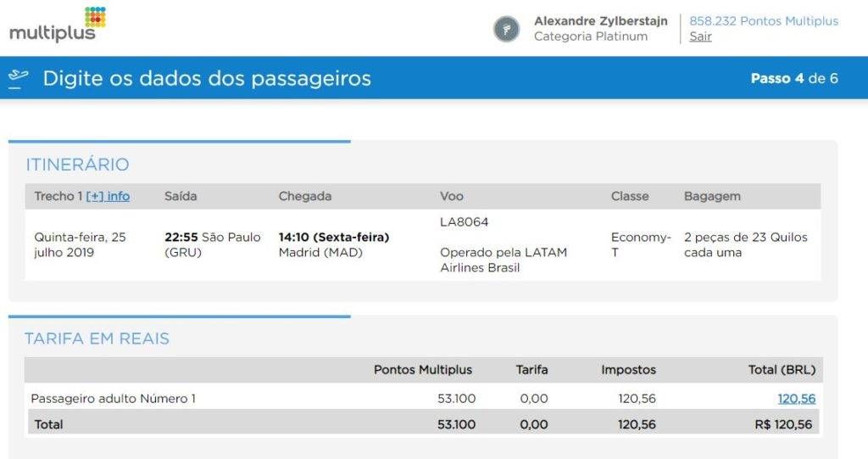868x459 pixels.
Task: Click the 22:55 São Paulo (GRU) departure
Action: click(213, 244)
